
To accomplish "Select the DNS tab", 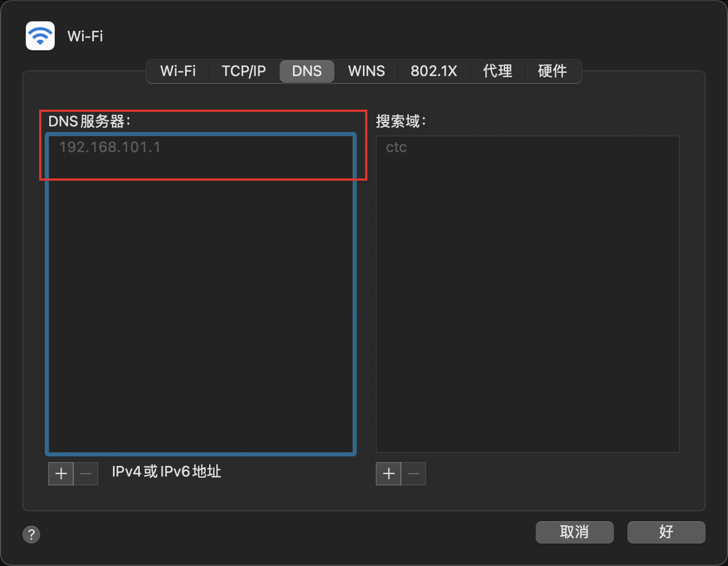I will 307,71.
